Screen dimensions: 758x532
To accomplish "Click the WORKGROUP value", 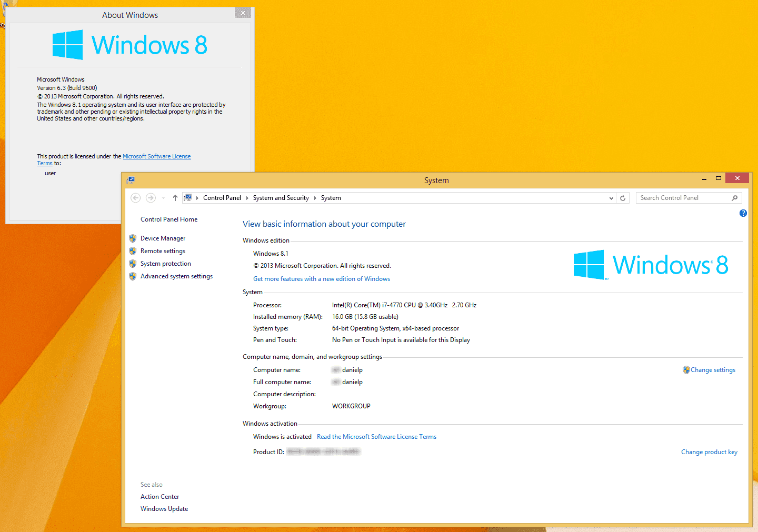I will coord(351,406).
